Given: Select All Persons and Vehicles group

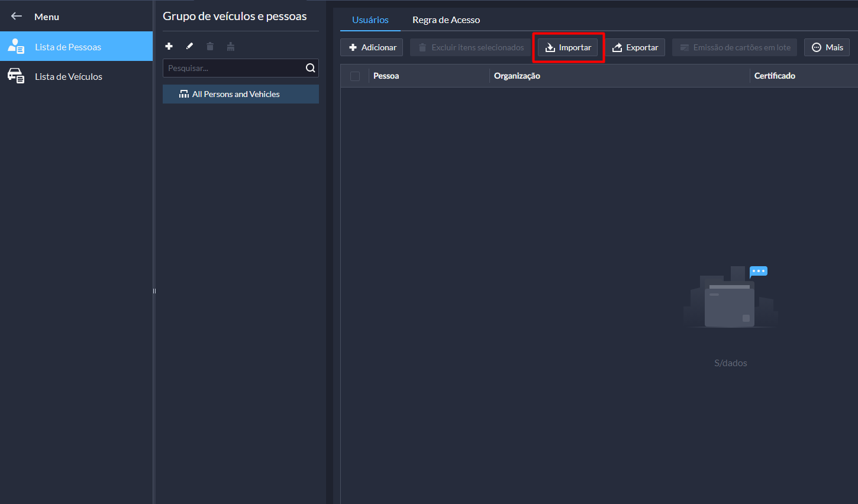Looking at the screenshot, I should click(236, 94).
